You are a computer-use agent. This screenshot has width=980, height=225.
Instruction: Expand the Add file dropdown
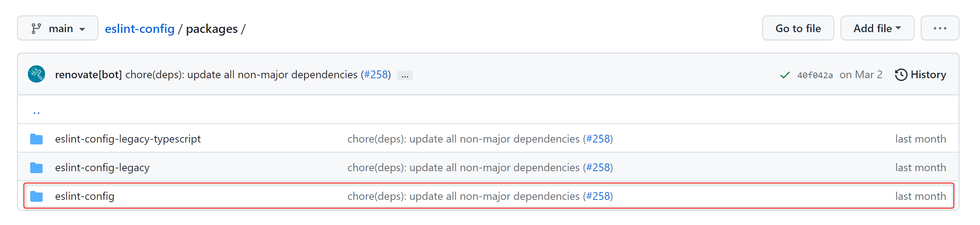(x=877, y=28)
